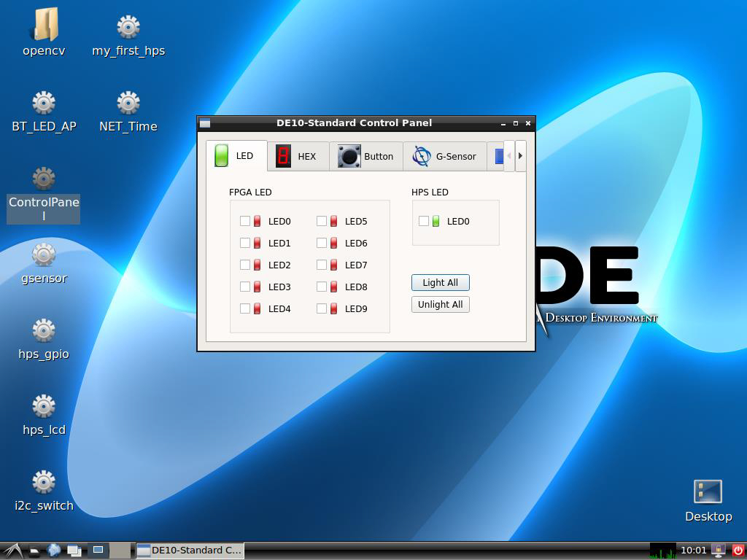Enable the FPGA LED8 checkbox
Viewport: 747px width, 560px height.
click(x=322, y=287)
